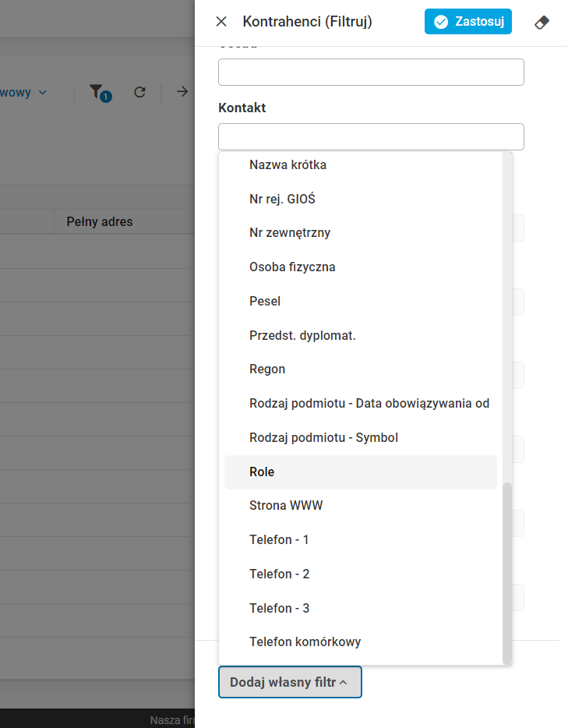The height and width of the screenshot is (728, 568).
Task: Click the right arrow icon in toolbar
Action: 182,92
